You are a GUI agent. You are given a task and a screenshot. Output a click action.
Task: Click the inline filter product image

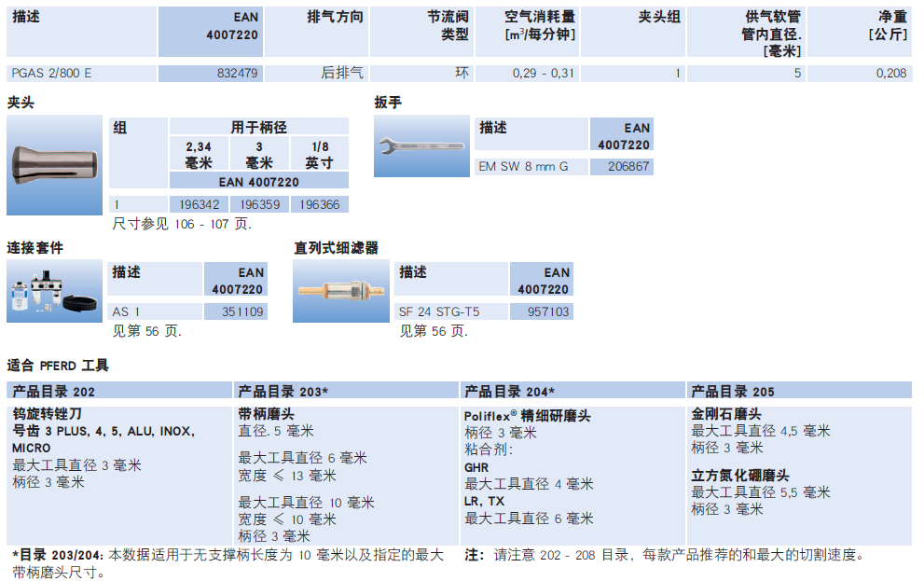click(340, 291)
